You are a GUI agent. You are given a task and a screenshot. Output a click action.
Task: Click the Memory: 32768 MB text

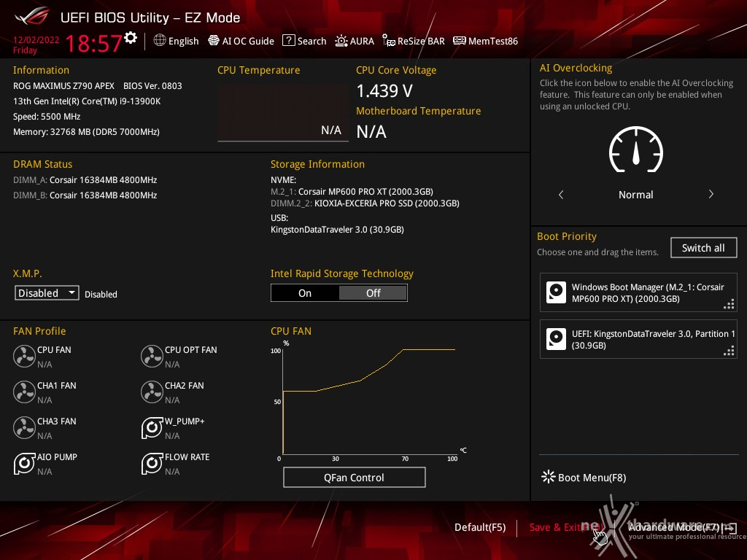click(86, 131)
